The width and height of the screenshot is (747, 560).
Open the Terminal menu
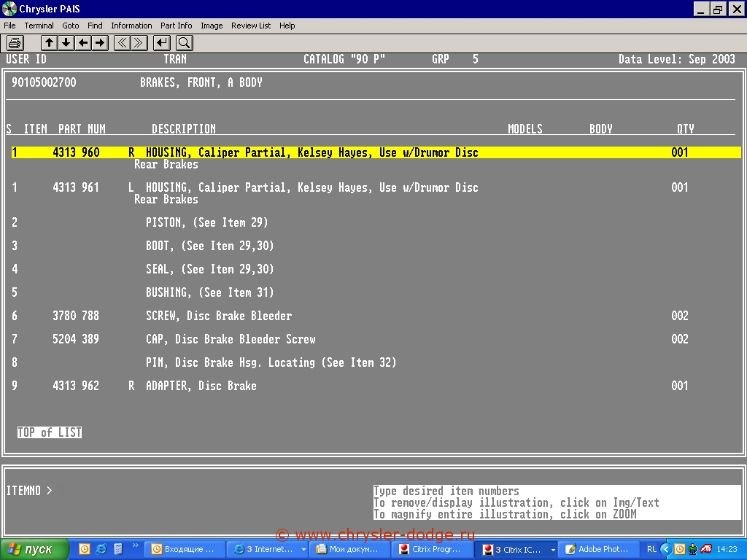coord(39,26)
